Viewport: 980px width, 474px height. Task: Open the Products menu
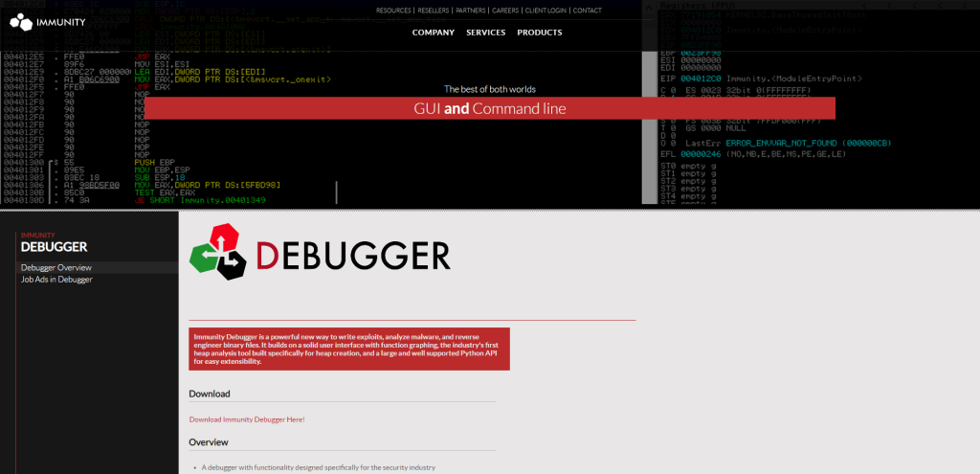pyautogui.click(x=540, y=33)
